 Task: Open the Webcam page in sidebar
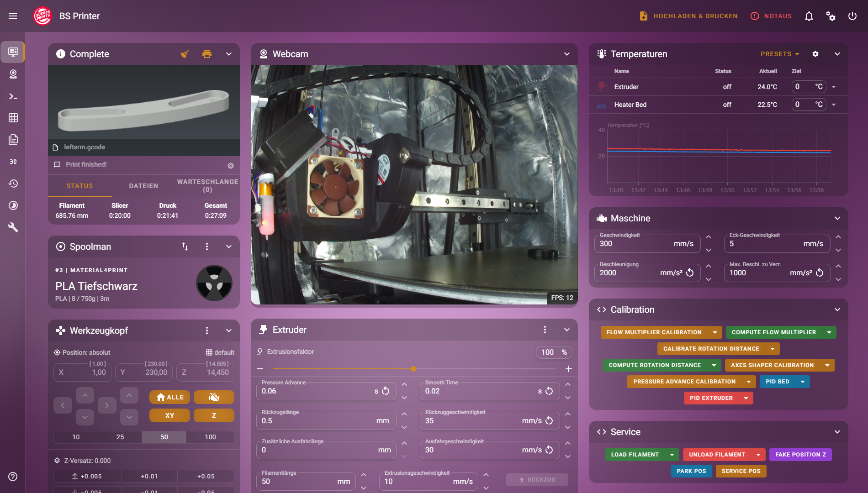[13, 74]
